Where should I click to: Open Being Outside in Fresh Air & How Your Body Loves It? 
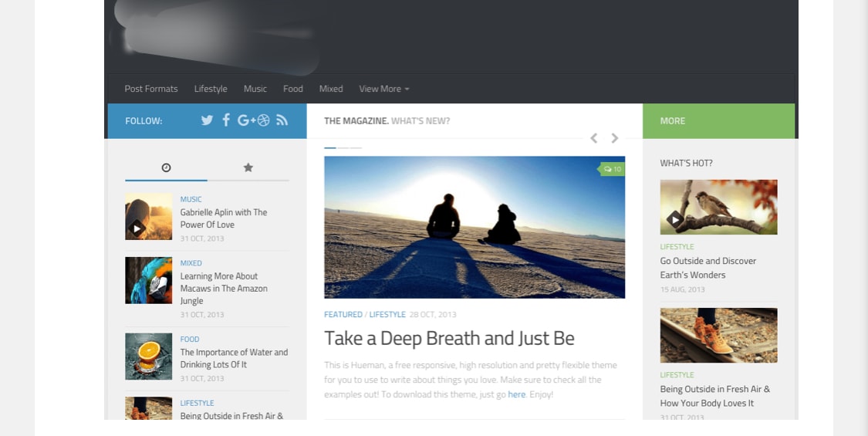point(714,396)
